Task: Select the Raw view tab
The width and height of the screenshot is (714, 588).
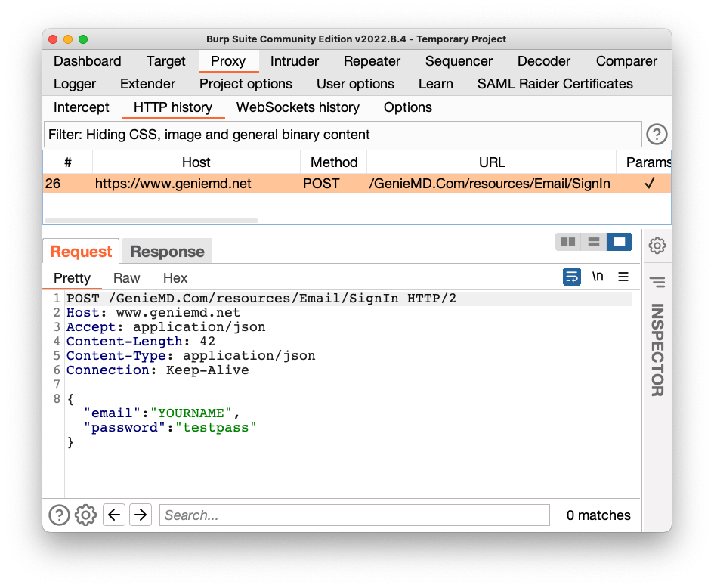Action: point(126,278)
